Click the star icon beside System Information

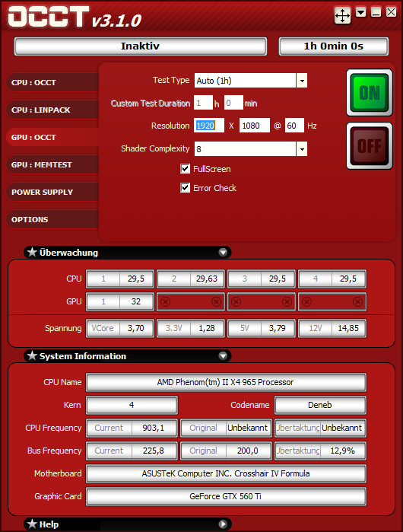(32, 355)
